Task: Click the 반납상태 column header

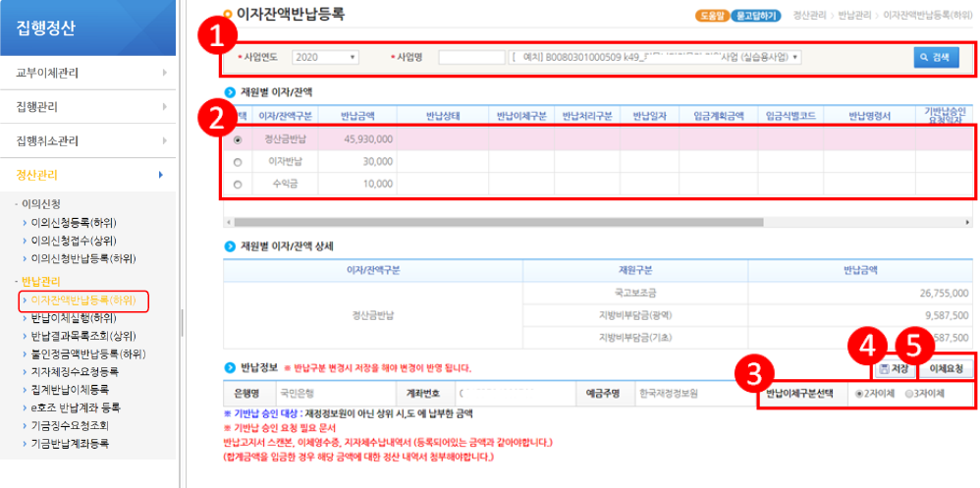Action: (x=443, y=116)
